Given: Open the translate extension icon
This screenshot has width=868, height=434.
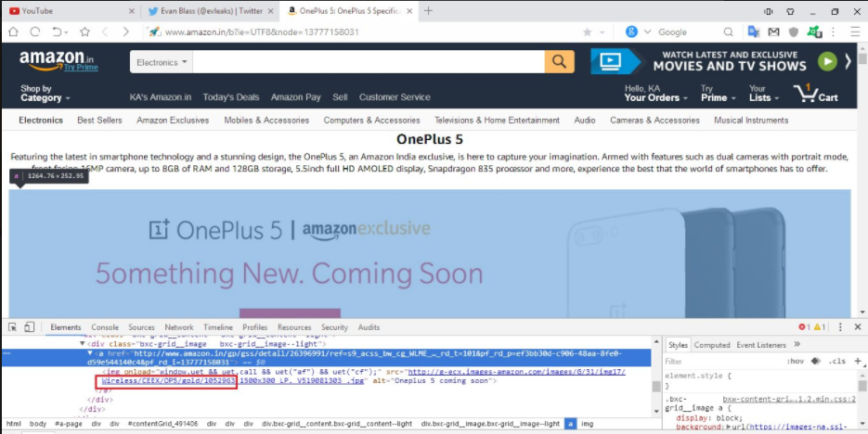Looking at the screenshot, I should [754, 32].
